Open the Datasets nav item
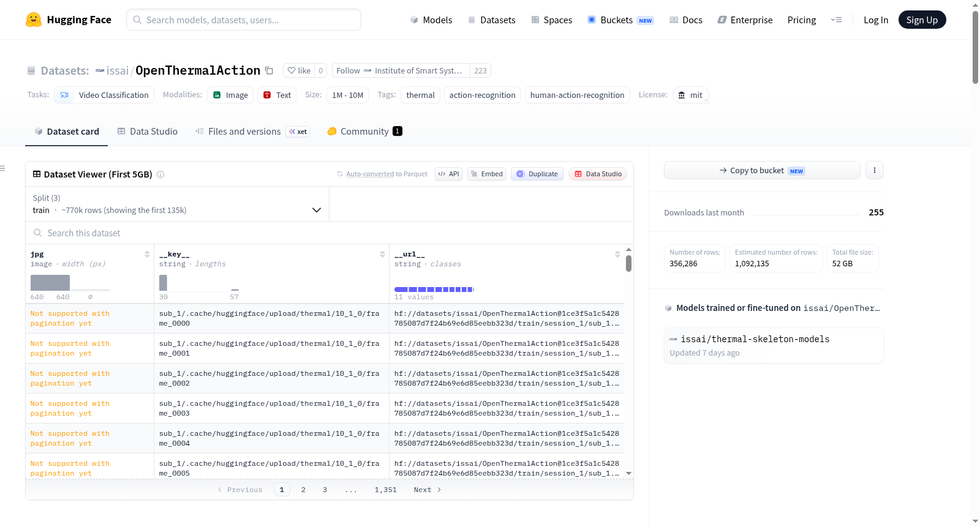 point(491,20)
